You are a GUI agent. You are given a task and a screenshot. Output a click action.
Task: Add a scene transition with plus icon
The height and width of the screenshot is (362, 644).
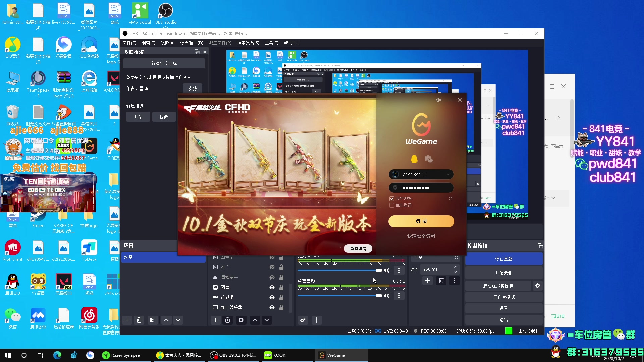(428, 281)
